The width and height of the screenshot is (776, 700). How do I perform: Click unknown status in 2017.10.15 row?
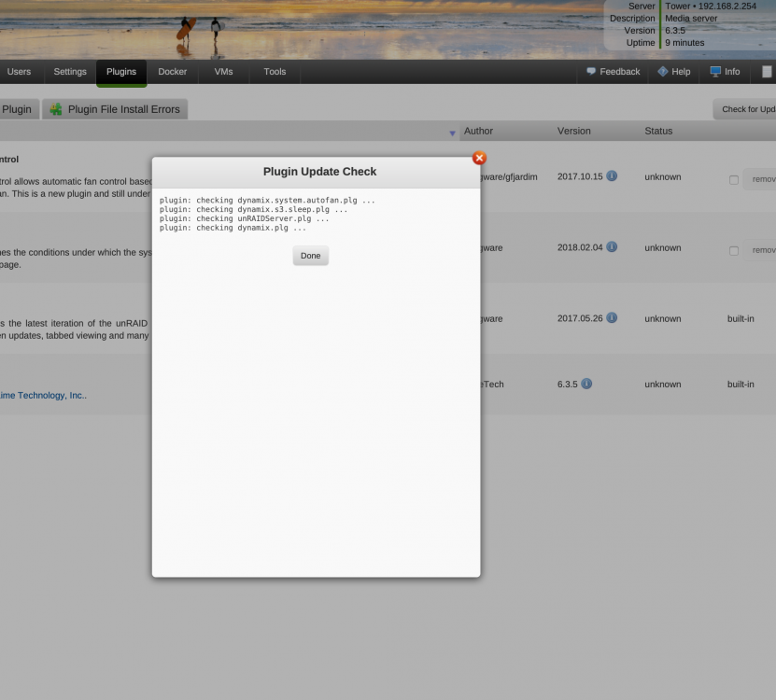[x=663, y=177]
